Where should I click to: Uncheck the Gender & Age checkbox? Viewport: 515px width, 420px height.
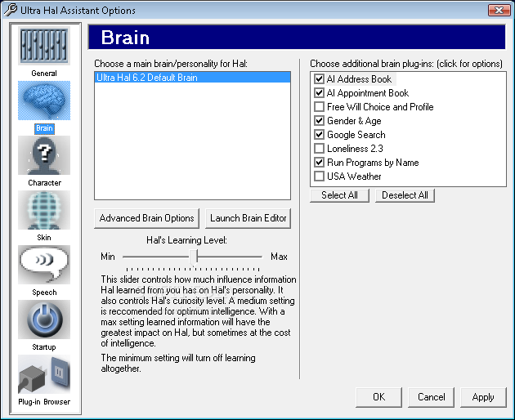coord(319,120)
